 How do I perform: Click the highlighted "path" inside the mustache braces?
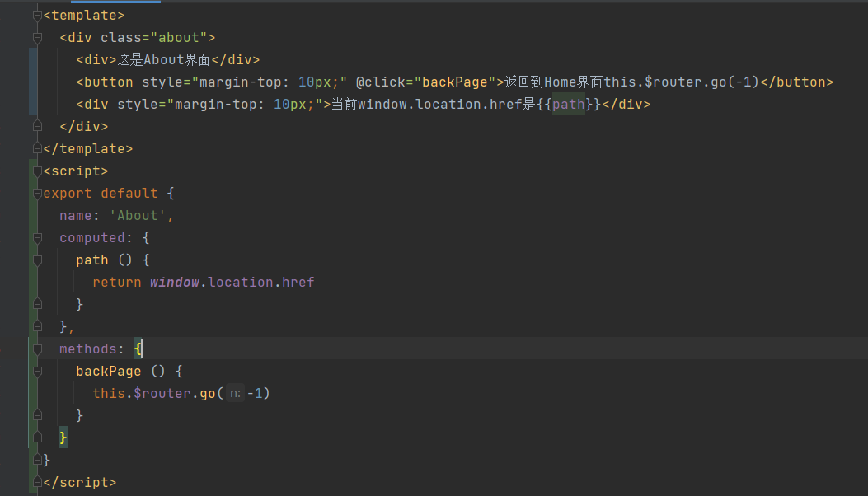[569, 104]
